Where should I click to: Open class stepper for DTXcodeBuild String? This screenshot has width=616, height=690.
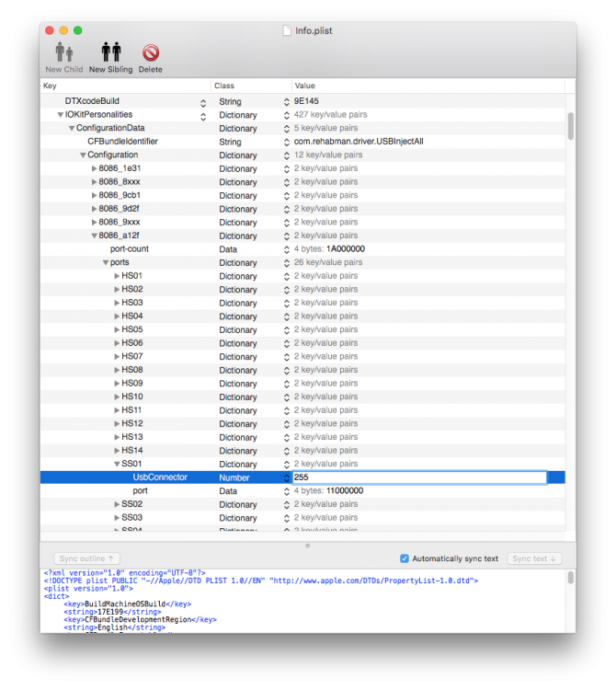(x=286, y=102)
